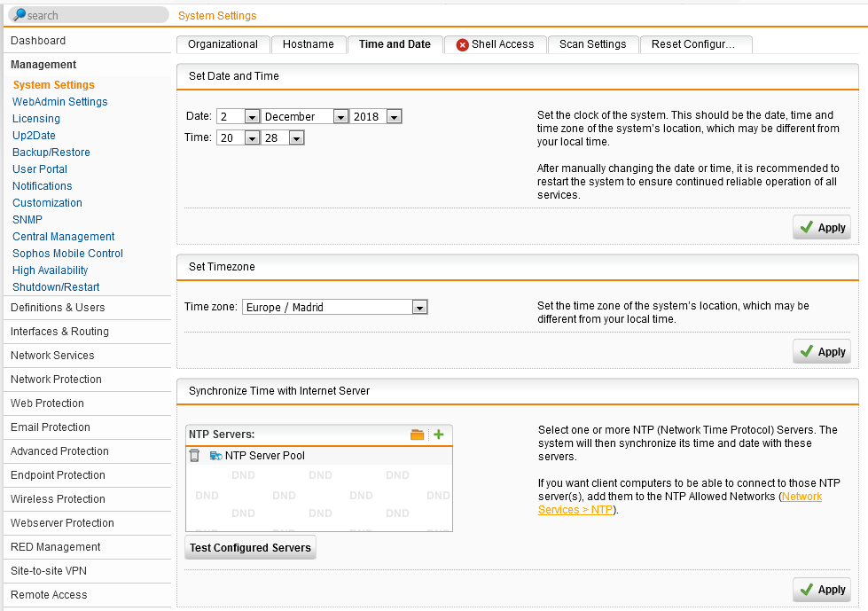
Task: Switch to the Organizational tab
Action: (223, 44)
